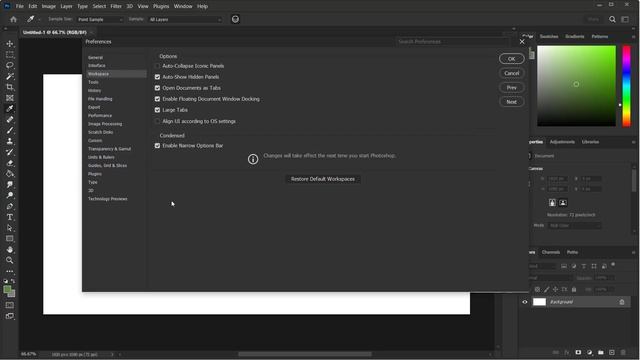Click Restore Default Workspaces button

tap(322, 179)
